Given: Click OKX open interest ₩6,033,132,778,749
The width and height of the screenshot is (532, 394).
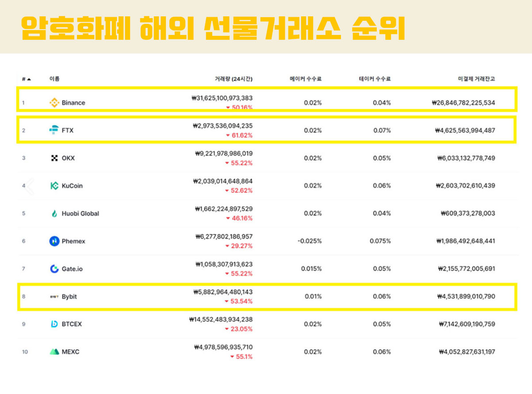Looking at the screenshot, I should click(x=466, y=158).
